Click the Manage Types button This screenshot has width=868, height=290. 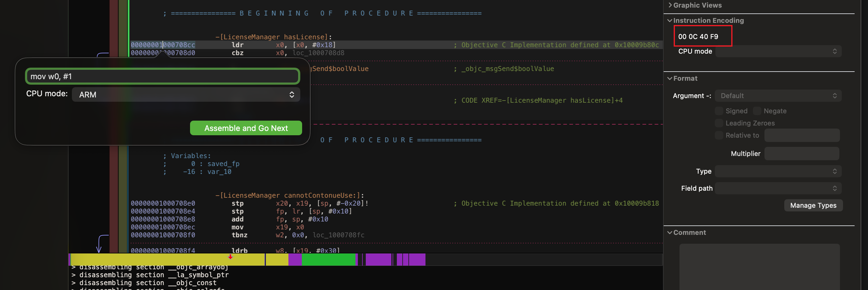(x=813, y=205)
